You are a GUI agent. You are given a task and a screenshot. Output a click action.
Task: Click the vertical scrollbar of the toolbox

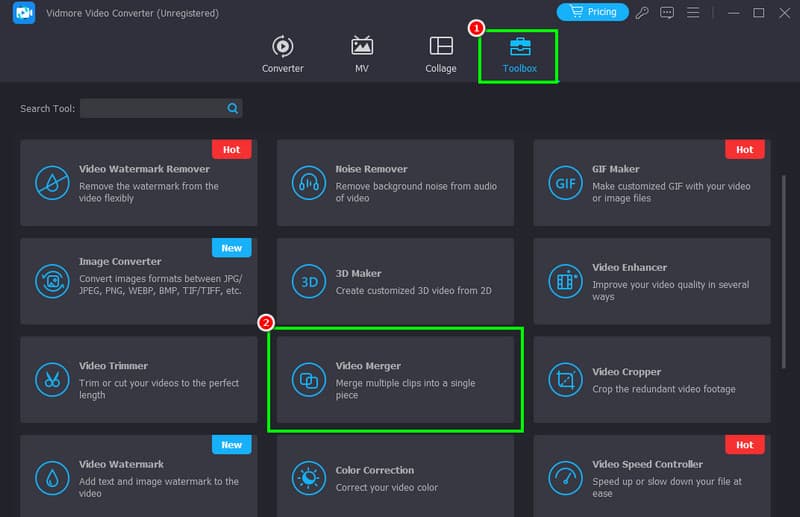tap(783, 260)
